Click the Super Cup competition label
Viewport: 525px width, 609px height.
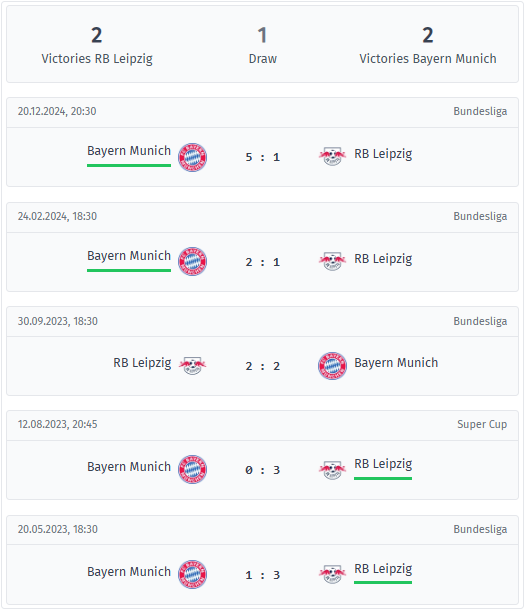[x=482, y=425]
